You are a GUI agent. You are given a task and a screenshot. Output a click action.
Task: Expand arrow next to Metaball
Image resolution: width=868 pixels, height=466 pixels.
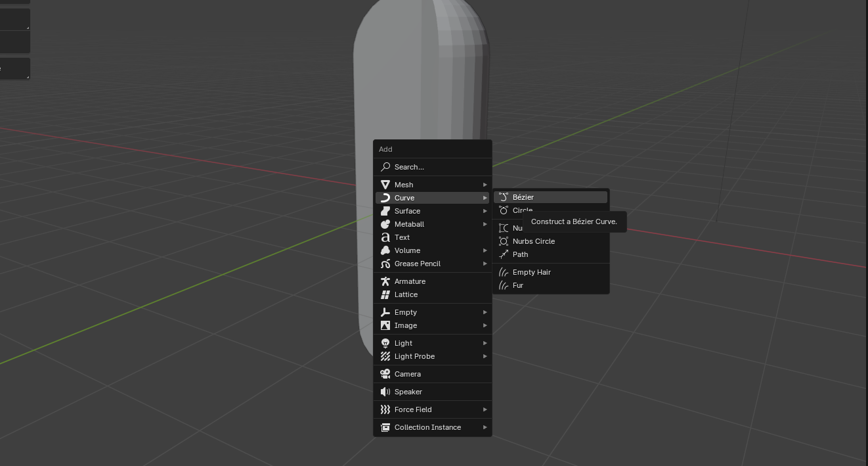[x=485, y=224]
